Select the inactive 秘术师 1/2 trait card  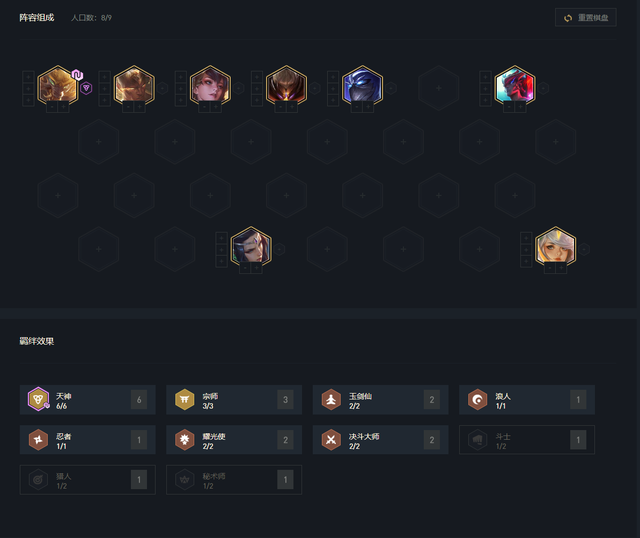[x=234, y=480]
